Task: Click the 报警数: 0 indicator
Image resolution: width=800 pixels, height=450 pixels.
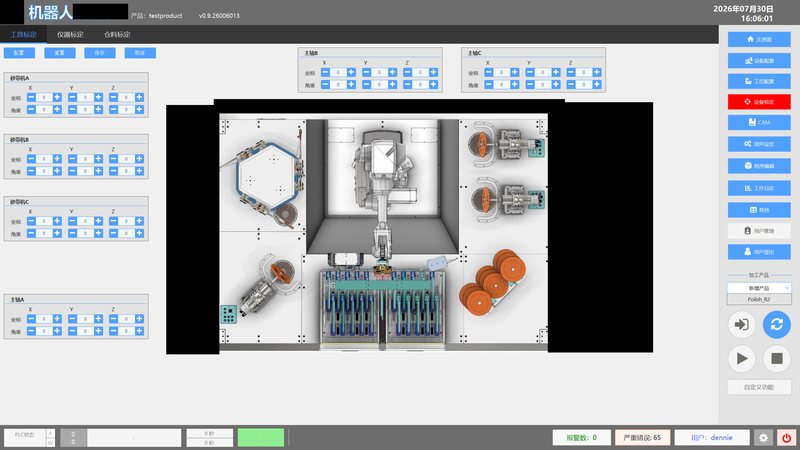Action: pos(582,438)
